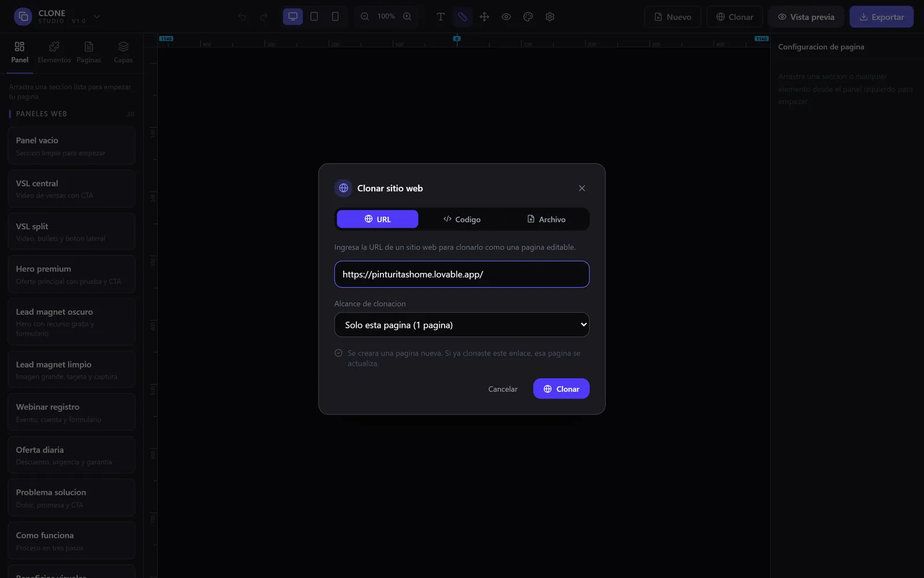Select the VSL central panel

coord(72,188)
